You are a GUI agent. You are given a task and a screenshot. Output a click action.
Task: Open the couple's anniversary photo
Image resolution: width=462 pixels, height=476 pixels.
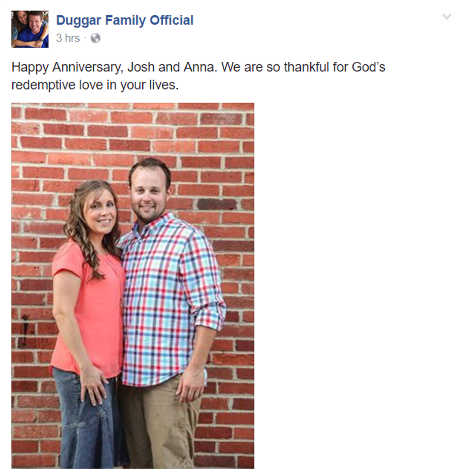point(133,285)
